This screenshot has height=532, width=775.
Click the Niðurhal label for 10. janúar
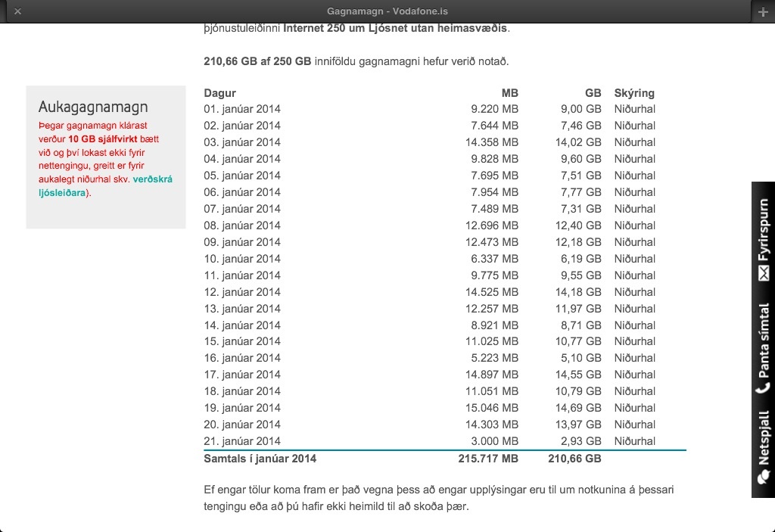point(634,259)
